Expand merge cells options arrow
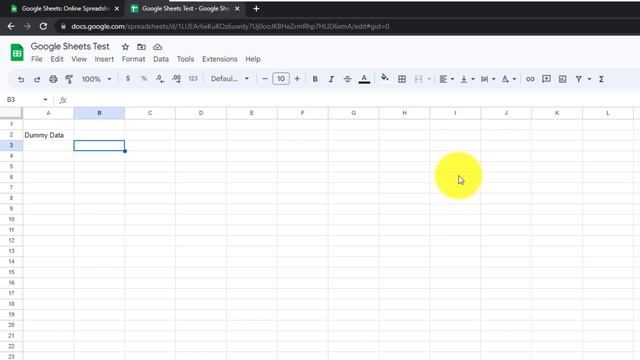 point(429,79)
